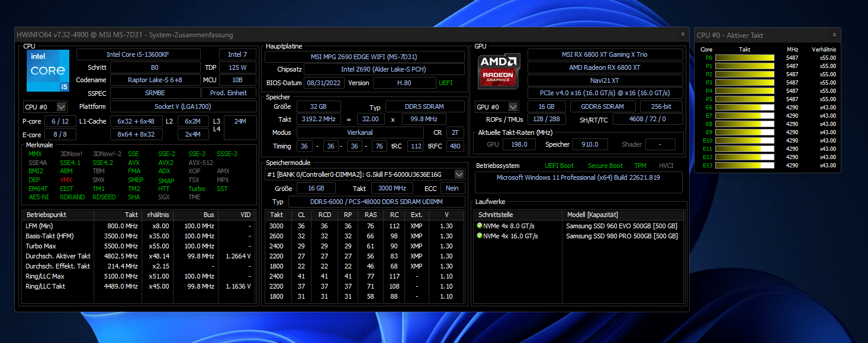Click the E10 core clock bar
The height and width of the screenshot is (343, 868).
(x=745, y=141)
